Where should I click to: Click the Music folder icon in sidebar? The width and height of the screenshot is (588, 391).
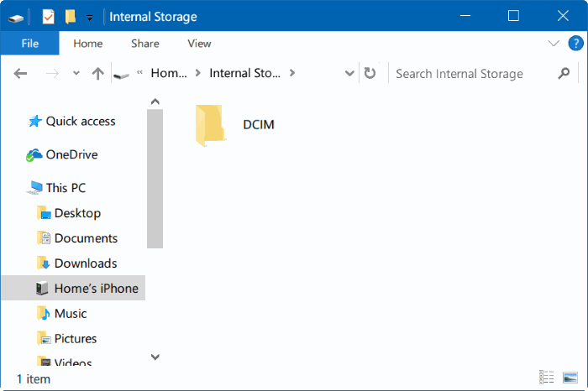(x=44, y=313)
